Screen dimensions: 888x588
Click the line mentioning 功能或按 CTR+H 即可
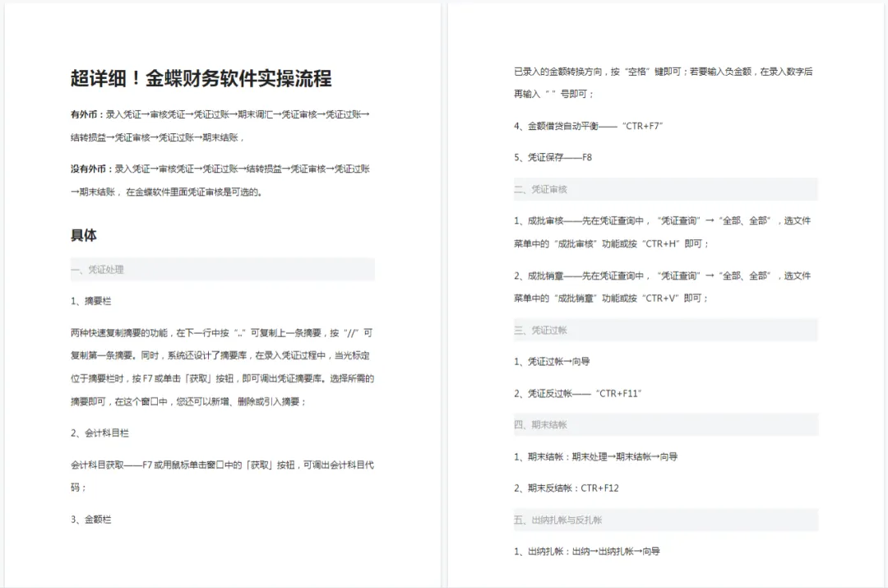[x=611, y=244]
